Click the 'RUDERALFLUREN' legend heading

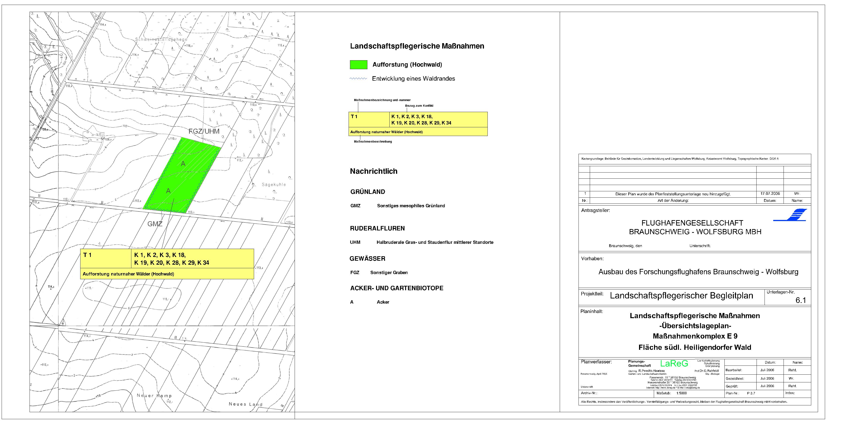pos(377,228)
